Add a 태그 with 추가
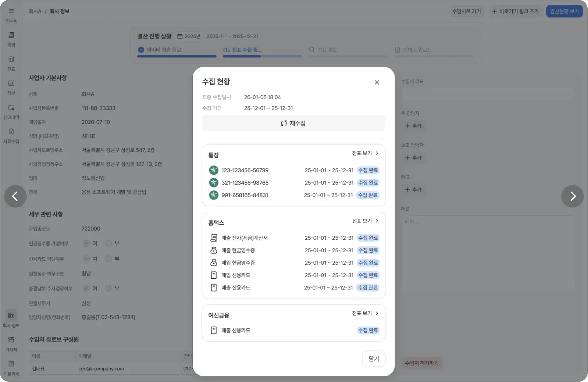Viewport: 588px width, 382px height. click(x=413, y=190)
